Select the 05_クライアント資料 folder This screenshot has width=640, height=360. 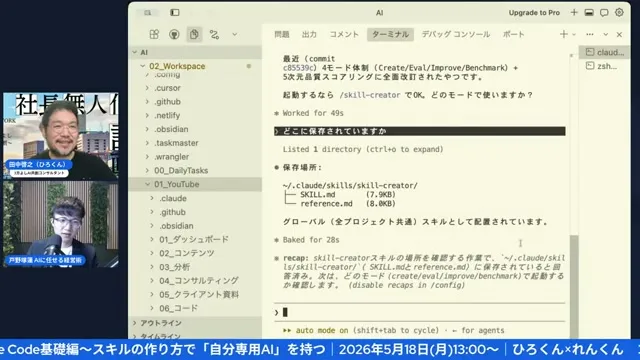pyautogui.click(x=195, y=295)
